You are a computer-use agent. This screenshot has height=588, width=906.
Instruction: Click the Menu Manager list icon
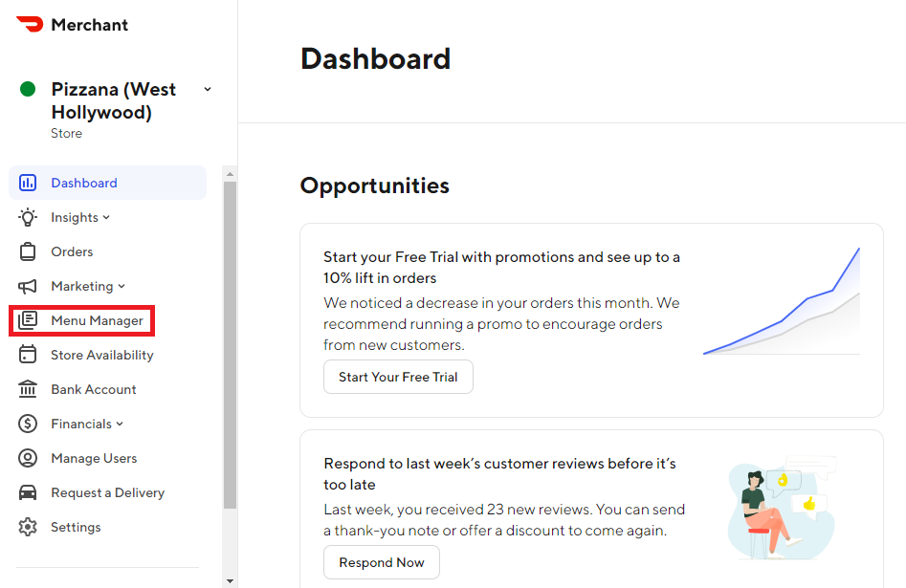(28, 320)
